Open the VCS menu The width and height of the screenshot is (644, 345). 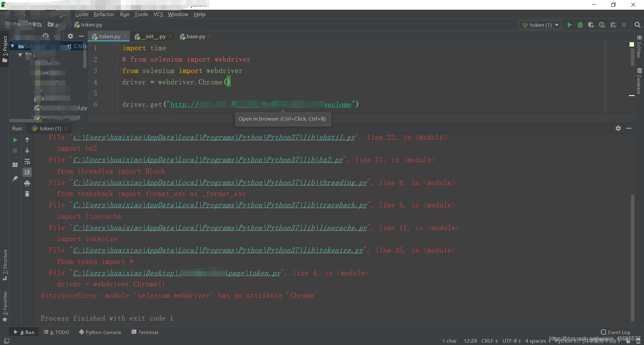[x=158, y=14]
